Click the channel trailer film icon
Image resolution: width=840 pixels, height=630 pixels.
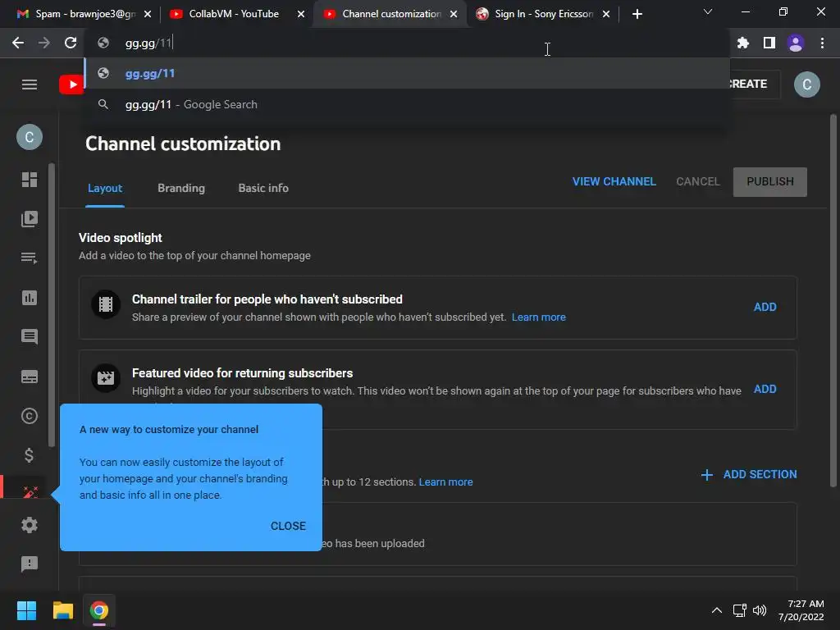click(x=106, y=304)
